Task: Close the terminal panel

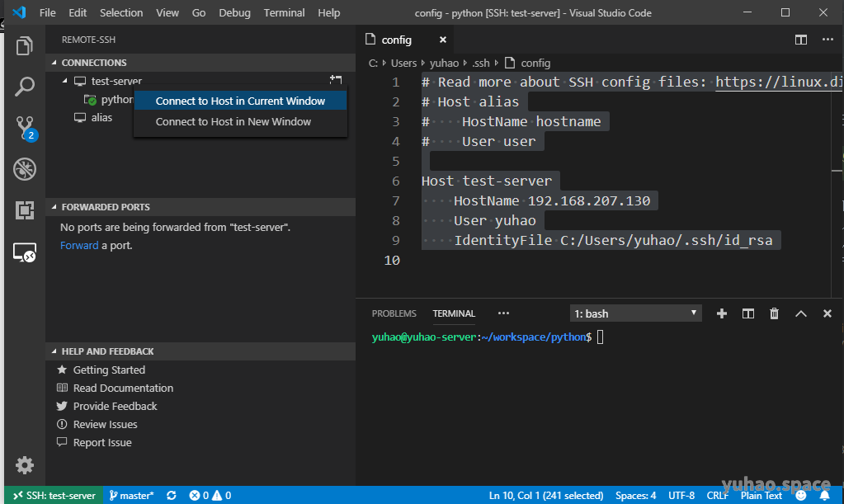Action: pos(827,313)
